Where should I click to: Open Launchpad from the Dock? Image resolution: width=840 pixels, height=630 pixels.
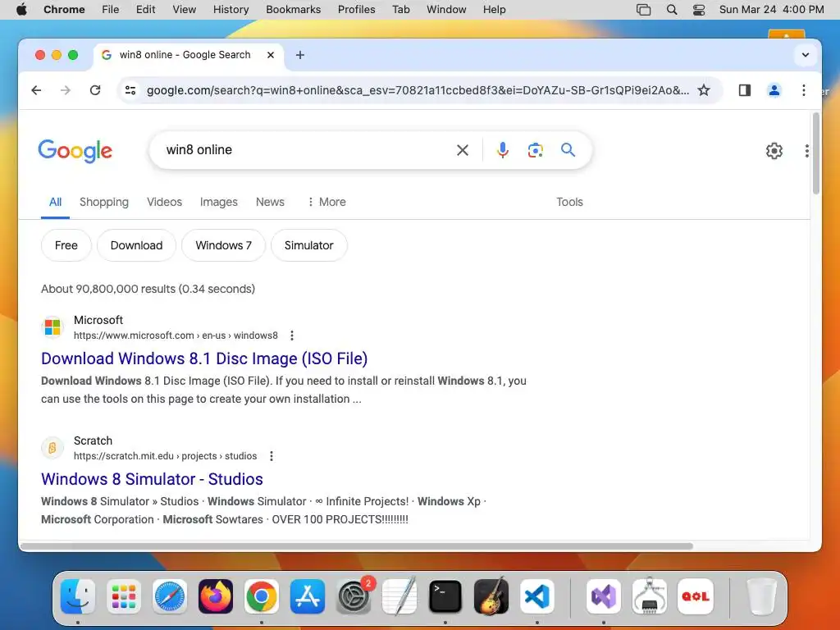[124, 596]
